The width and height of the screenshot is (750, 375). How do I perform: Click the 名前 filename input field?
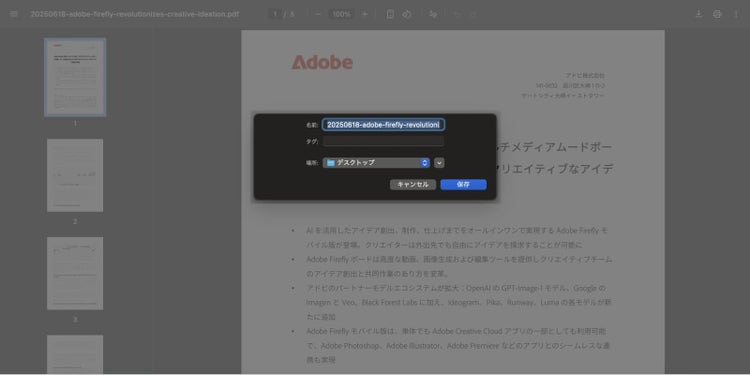tap(383, 125)
